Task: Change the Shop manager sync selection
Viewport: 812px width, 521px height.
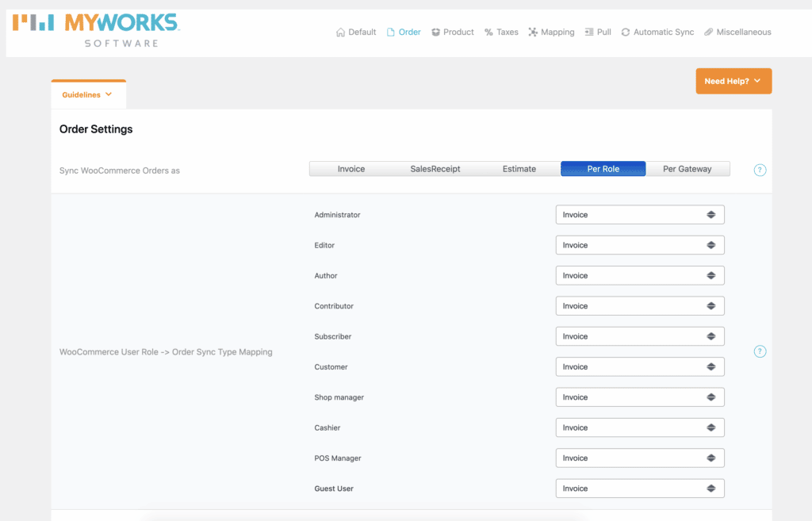Action: [639, 396]
